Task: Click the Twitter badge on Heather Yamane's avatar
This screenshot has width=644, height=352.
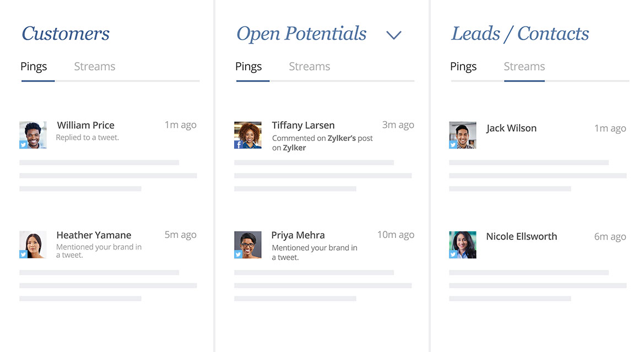Action: [23, 254]
